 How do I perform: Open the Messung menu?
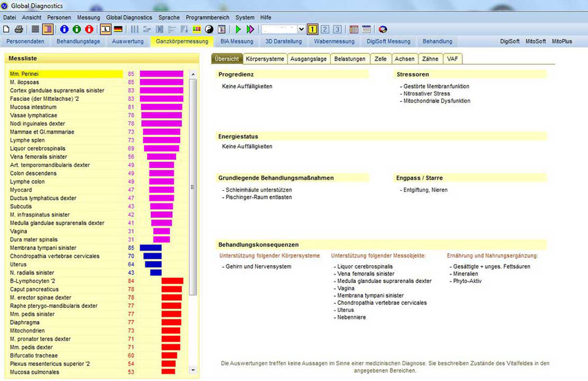[89, 17]
